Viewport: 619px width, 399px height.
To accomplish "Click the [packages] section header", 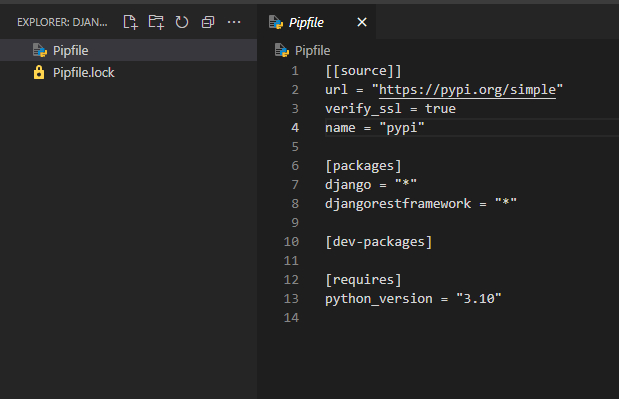I will click(x=363, y=166).
